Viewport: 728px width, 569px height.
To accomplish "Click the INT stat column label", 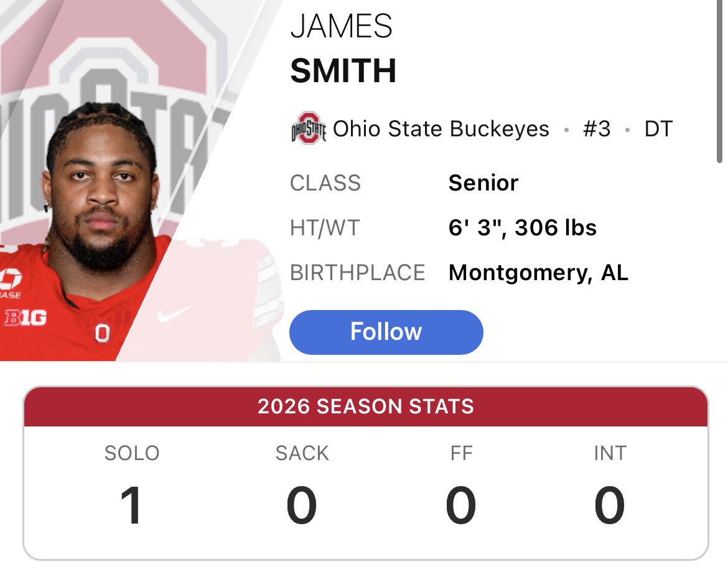I will coord(610,453).
